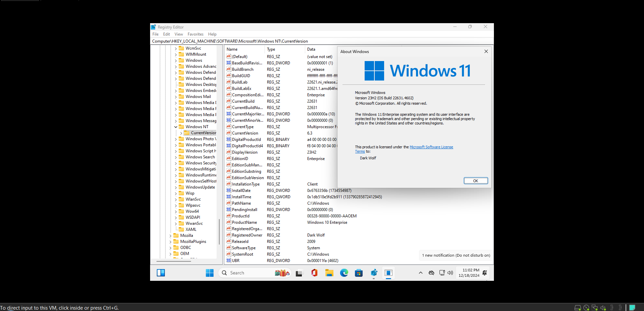
Task: Open the File menu
Action: [155, 34]
